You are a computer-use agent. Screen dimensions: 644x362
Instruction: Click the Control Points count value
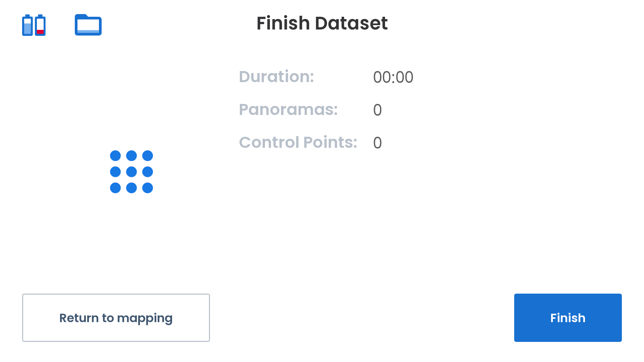click(x=377, y=143)
